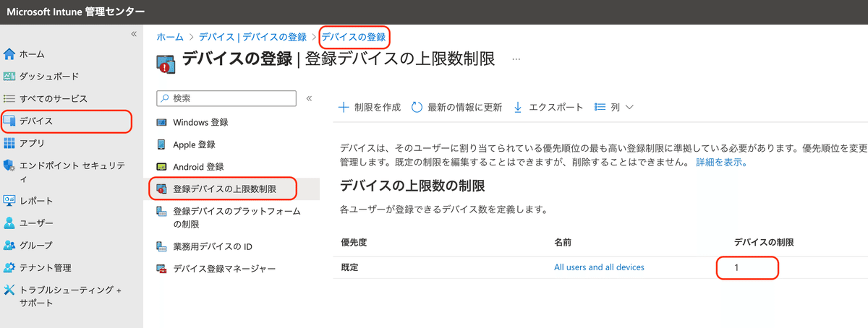Click the refresh icon for 最新の情報に更新

pos(417,107)
